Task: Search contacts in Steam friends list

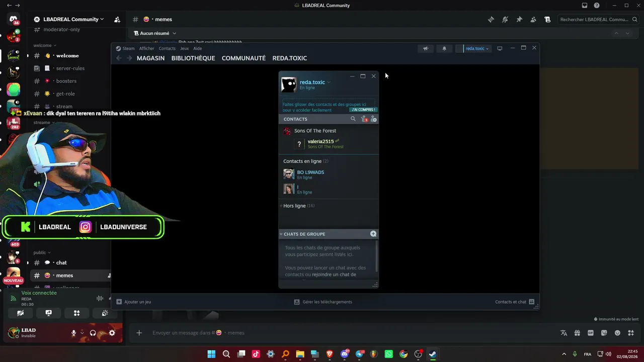Action: coord(353,119)
